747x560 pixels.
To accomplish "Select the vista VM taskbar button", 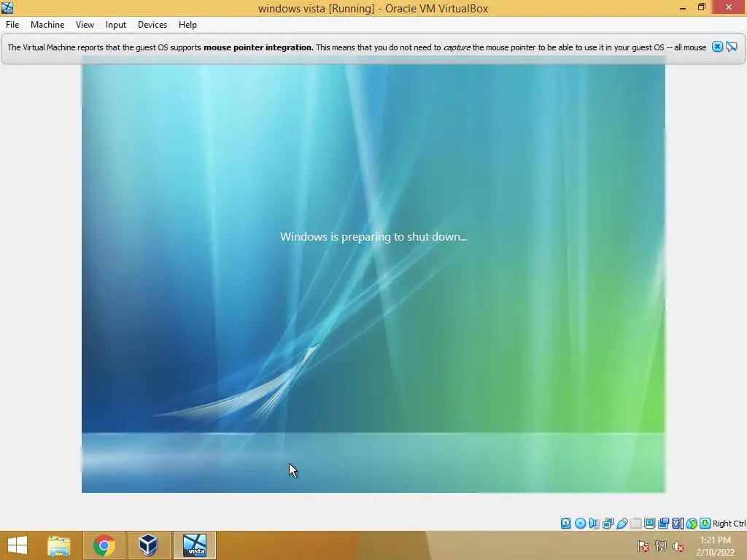I will point(194,545).
